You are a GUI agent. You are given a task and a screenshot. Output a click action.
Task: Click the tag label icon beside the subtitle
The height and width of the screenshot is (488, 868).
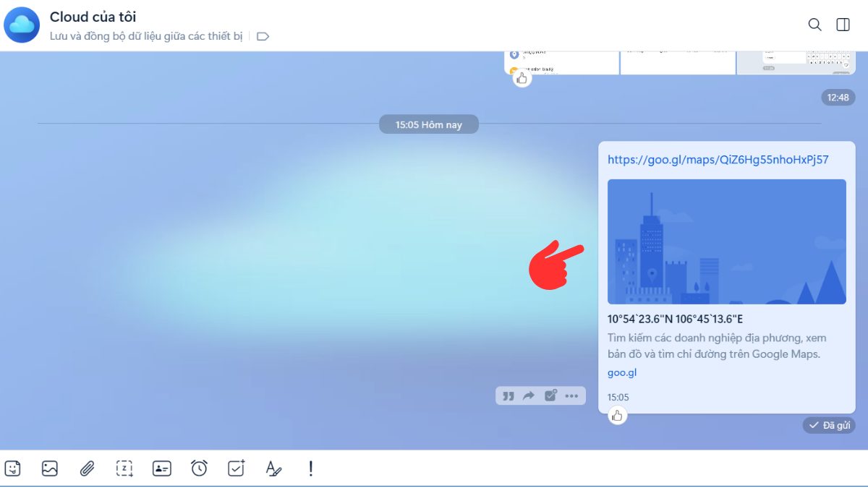coord(263,36)
